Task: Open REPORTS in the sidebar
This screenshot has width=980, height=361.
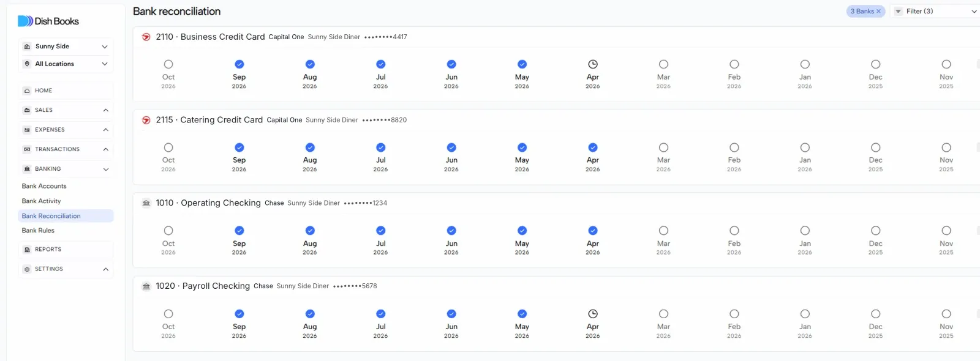Action: [66, 250]
